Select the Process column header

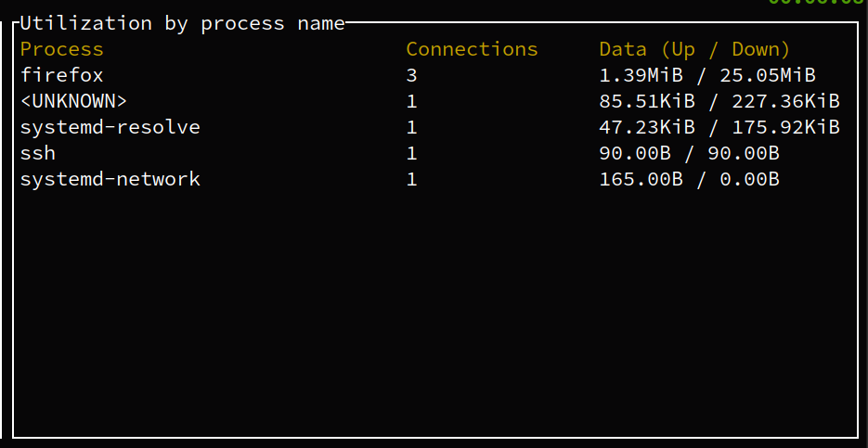[61, 49]
